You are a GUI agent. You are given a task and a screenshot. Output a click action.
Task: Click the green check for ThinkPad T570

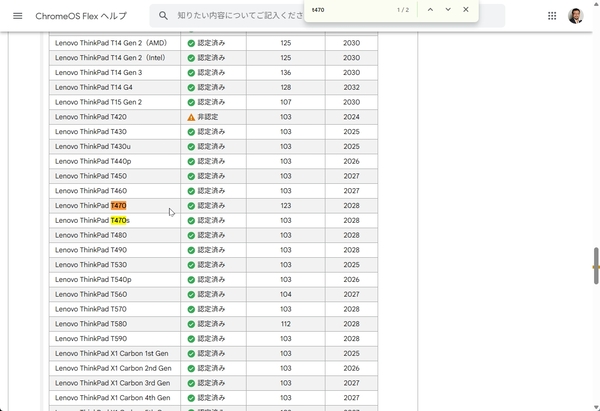(x=191, y=309)
